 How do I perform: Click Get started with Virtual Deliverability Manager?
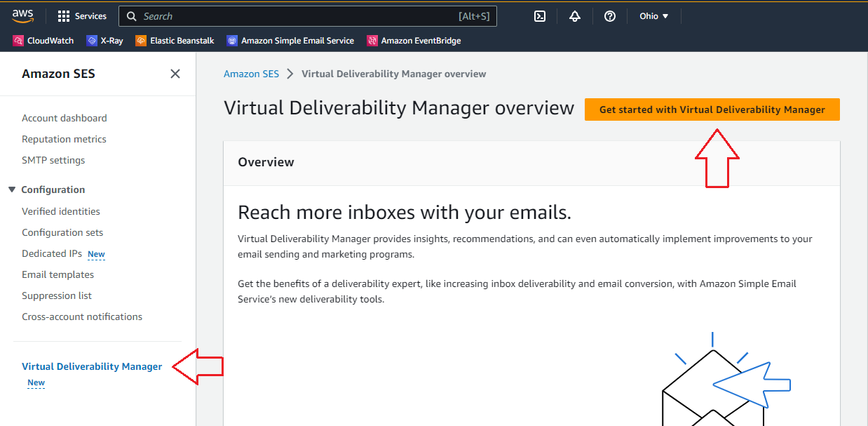pos(712,109)
